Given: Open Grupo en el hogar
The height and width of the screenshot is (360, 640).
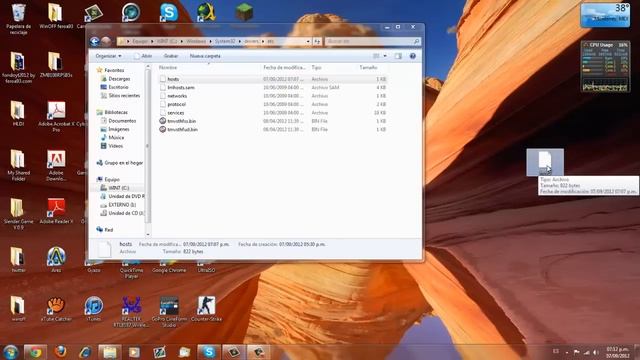Looking at the screenshot, I should (123, 163).
